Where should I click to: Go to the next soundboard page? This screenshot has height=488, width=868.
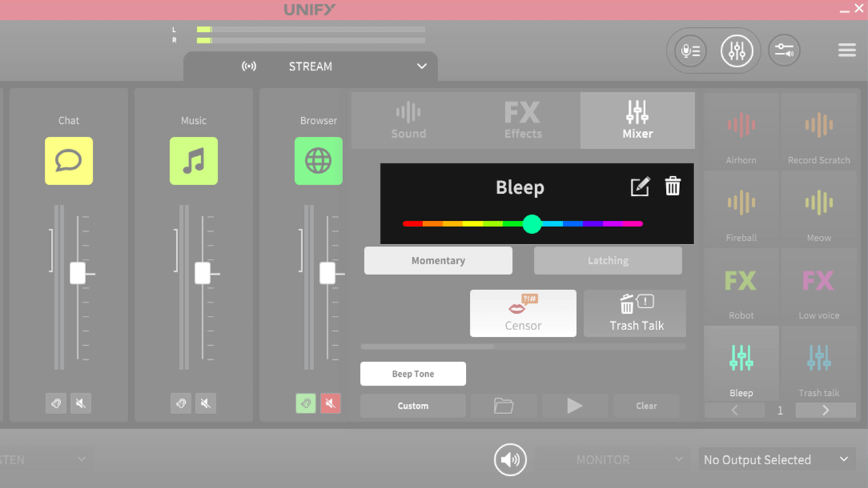[x=825, y=410]
